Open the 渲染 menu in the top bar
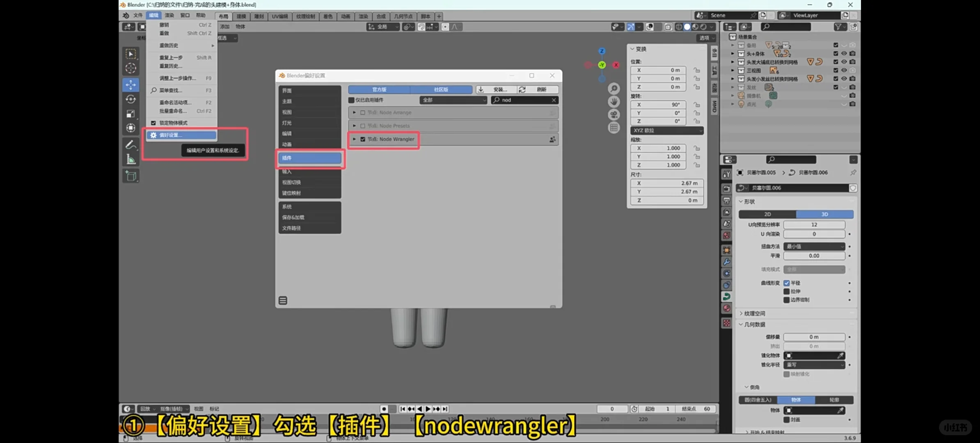980x443 pixels. coord(169,15)
